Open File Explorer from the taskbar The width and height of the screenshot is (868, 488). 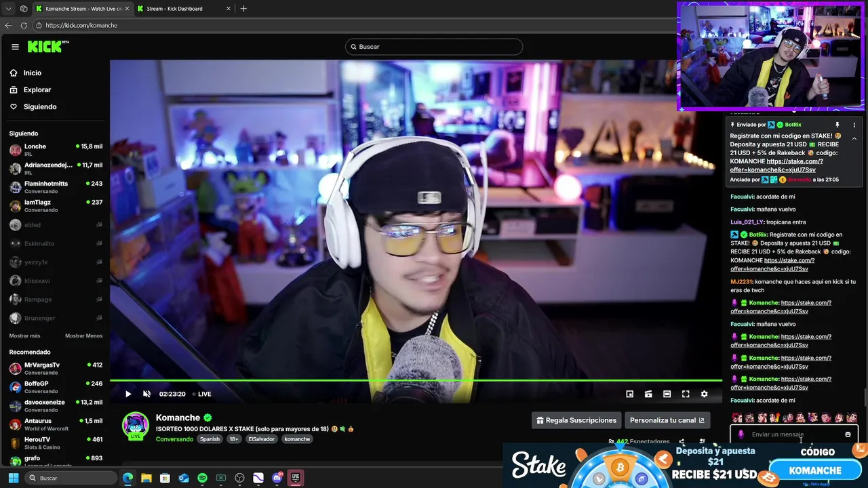(x=146, y=478)
